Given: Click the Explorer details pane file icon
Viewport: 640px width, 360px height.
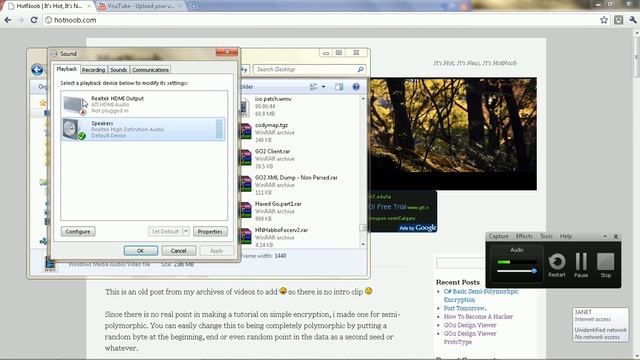Looking at the screenshot, I should (50, 263).
